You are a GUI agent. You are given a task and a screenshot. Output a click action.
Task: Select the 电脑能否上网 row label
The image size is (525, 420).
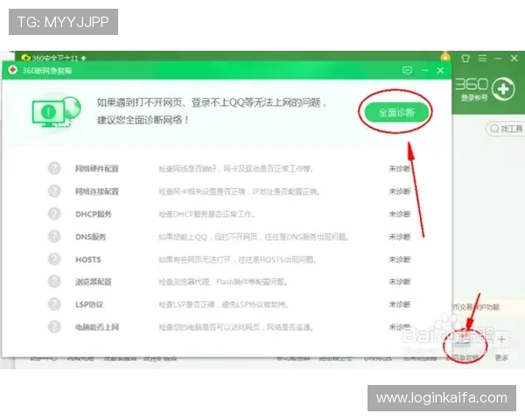97,327
